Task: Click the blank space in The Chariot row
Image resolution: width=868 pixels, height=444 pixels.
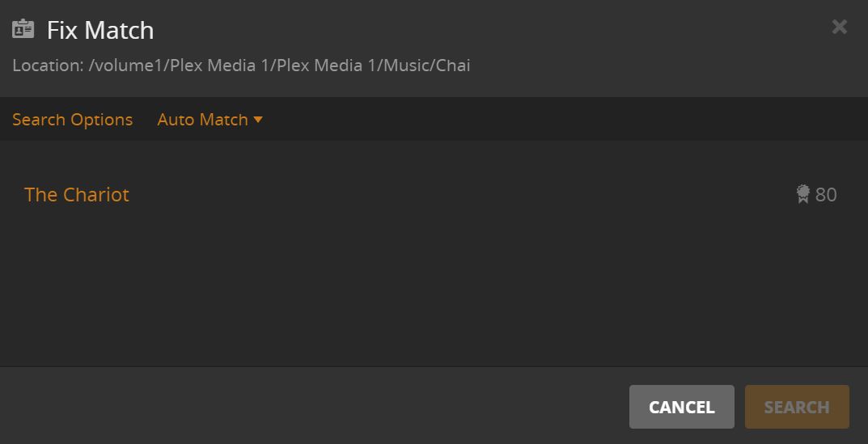Action: (453, 195)
